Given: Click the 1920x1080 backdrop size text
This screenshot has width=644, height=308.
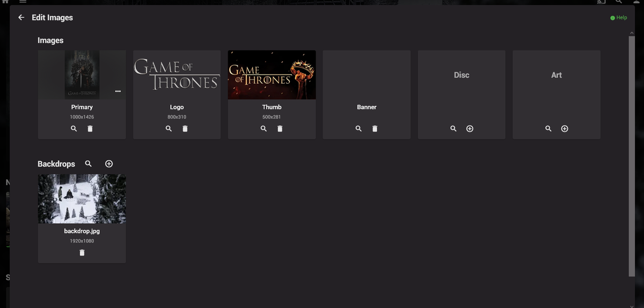Looking at the screenshot, I should click(82, 241).
